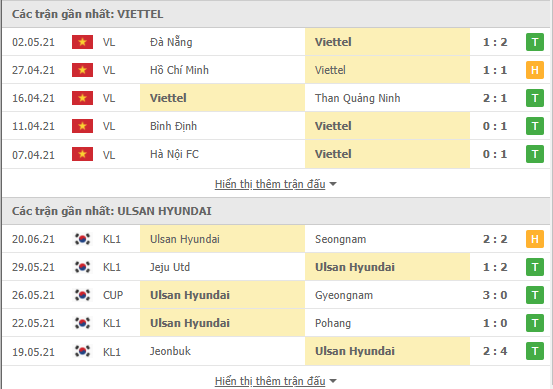Click Vietnam flag icon for 02.05.21 match
The height and width of the screenshot is (389, 553).
tap(83, 42)
